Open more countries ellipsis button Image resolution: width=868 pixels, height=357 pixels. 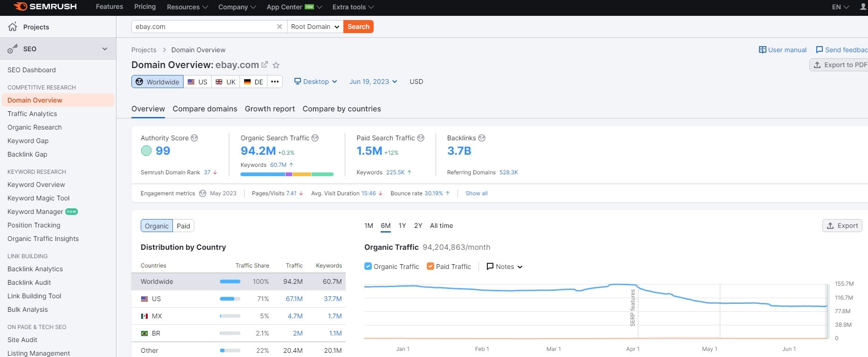point(275,82)
